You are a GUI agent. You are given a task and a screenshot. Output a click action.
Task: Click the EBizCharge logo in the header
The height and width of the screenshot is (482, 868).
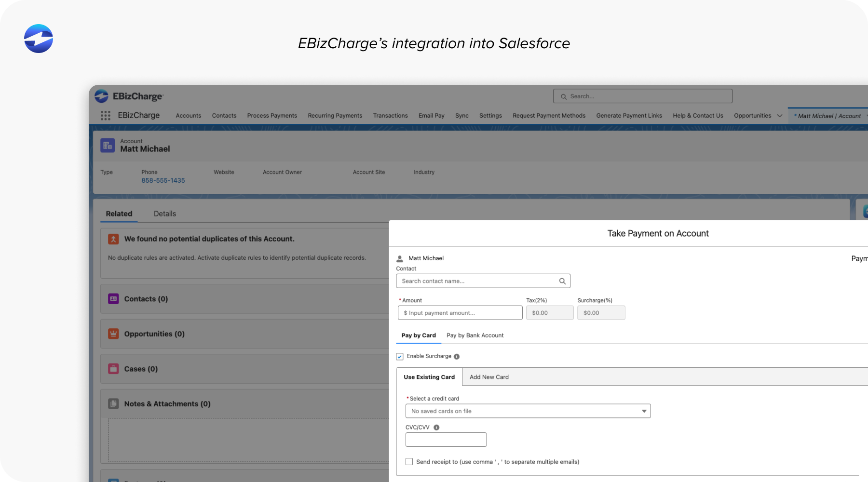(101, 96)
